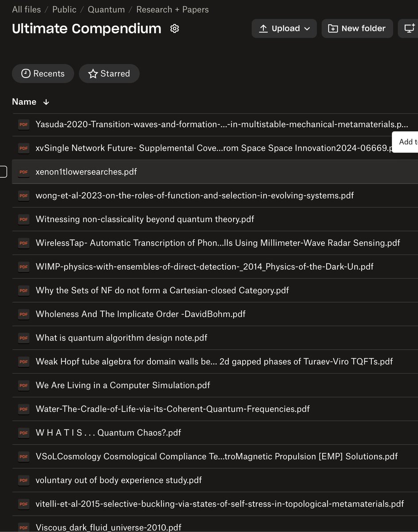Image resolution: width=418 pixels, height=532 pixels.
Task: Open Weak Hopf tube algebra file name
Action: pos(214,361)
